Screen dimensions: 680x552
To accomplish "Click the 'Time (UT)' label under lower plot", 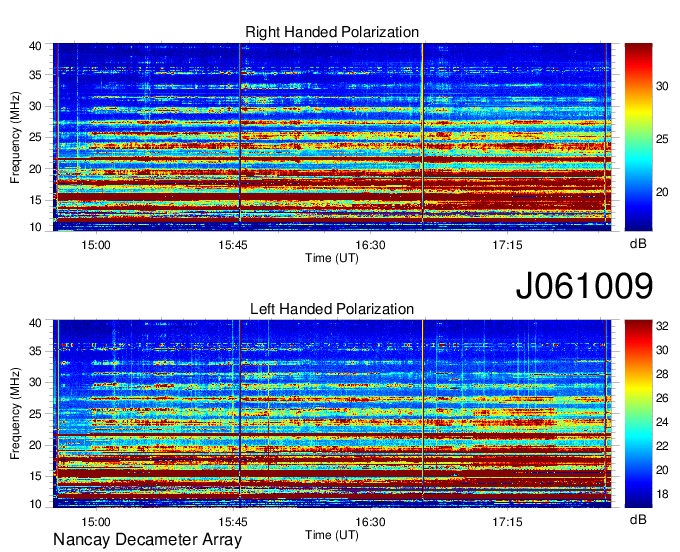I will tap(332, 535).
